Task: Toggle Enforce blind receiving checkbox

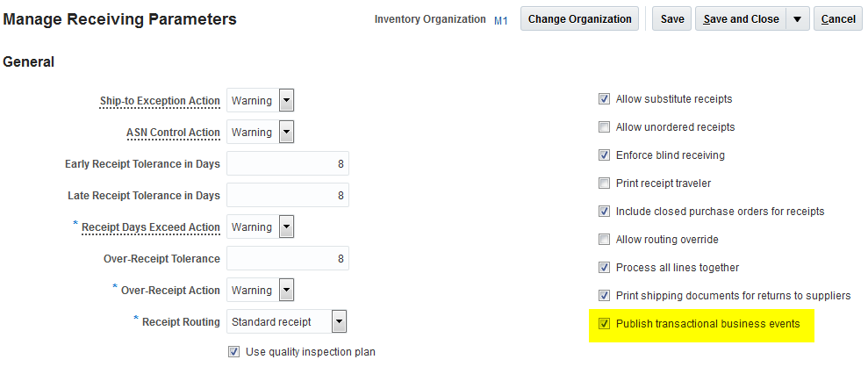Action: point(604,155)
